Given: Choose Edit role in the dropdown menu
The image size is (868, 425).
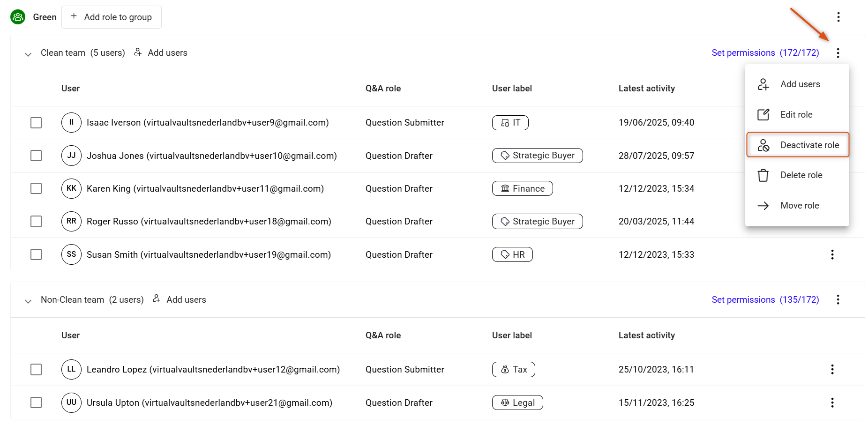Looking at the screenshot, I should tap(797, 114).
